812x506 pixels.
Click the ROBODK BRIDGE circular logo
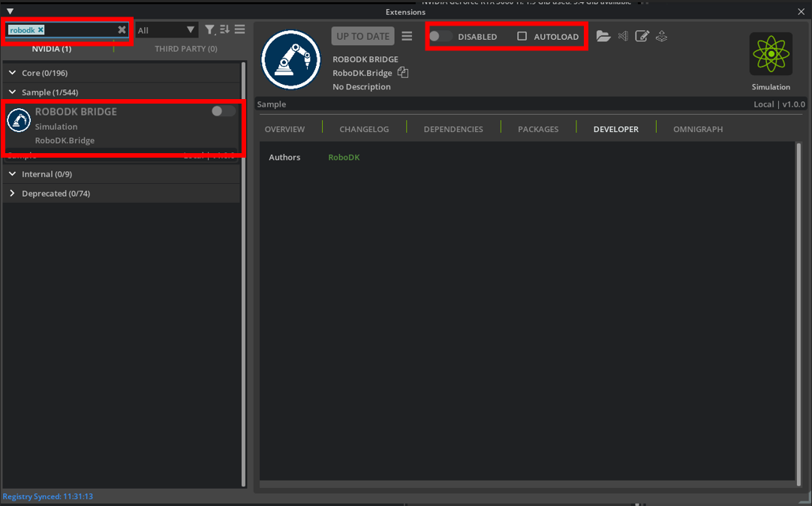290,60
